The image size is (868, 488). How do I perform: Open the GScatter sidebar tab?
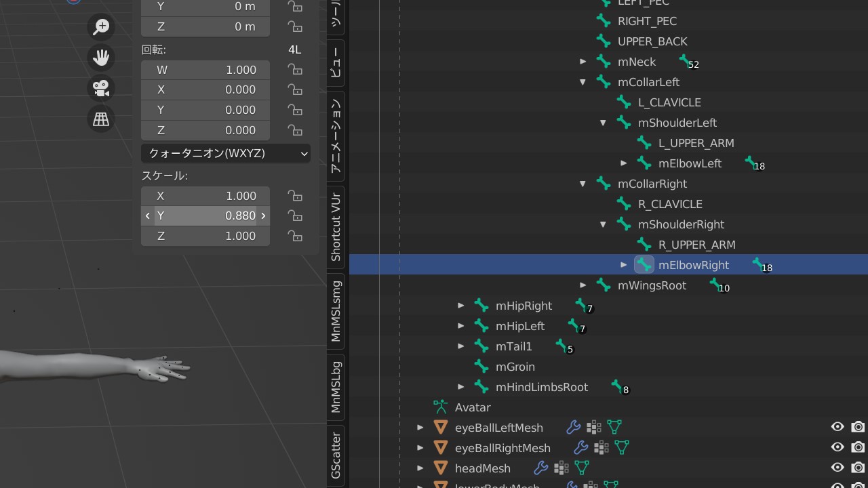point(336,455)
